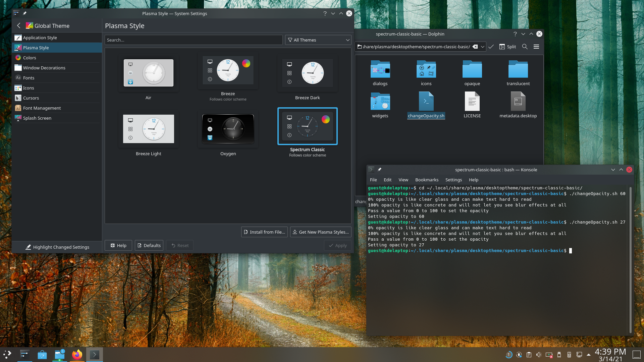This screenshot has height=362, width=644.
Task: Open the dialogs folder in Dolphin
Action: 380,73
